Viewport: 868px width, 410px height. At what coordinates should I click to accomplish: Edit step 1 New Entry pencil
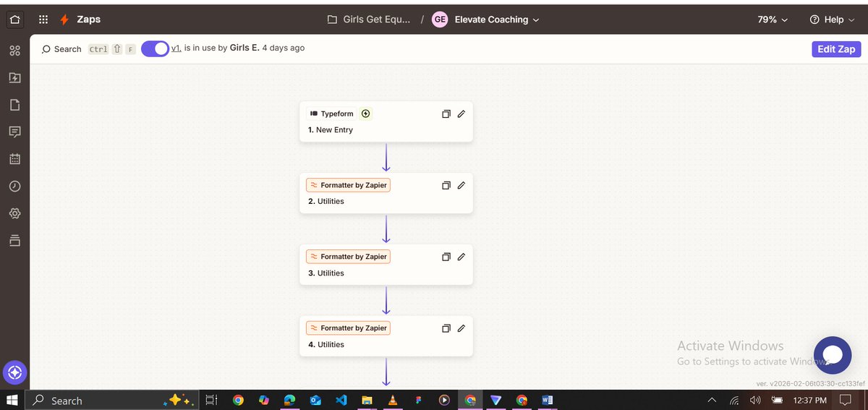[x=461, y=114]
